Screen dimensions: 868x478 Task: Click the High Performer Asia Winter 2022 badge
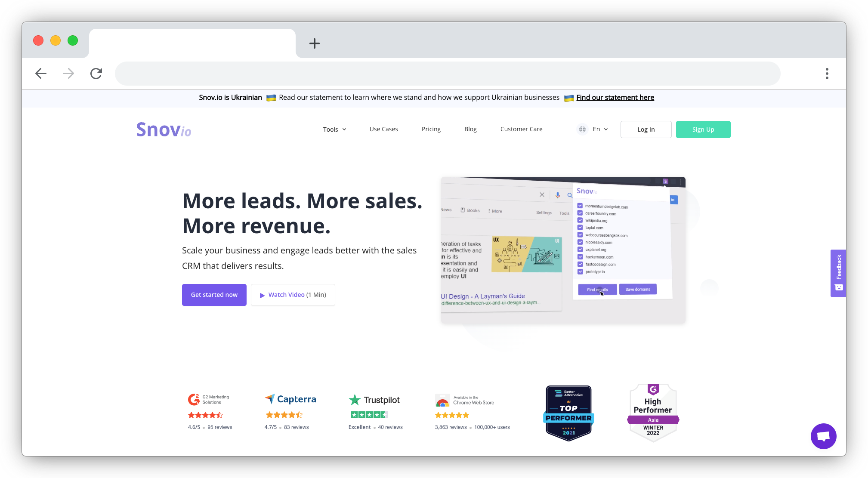tap(653, 413)
